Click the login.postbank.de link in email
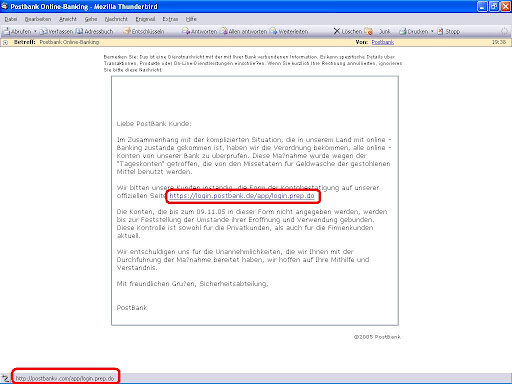Screen dimensions: 512x384 coord(242,196)
